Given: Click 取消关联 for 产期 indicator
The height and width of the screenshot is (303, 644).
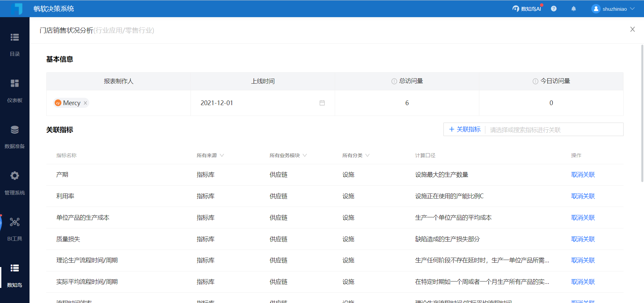Looking at the screenshot, I should (x=583, y=175).
